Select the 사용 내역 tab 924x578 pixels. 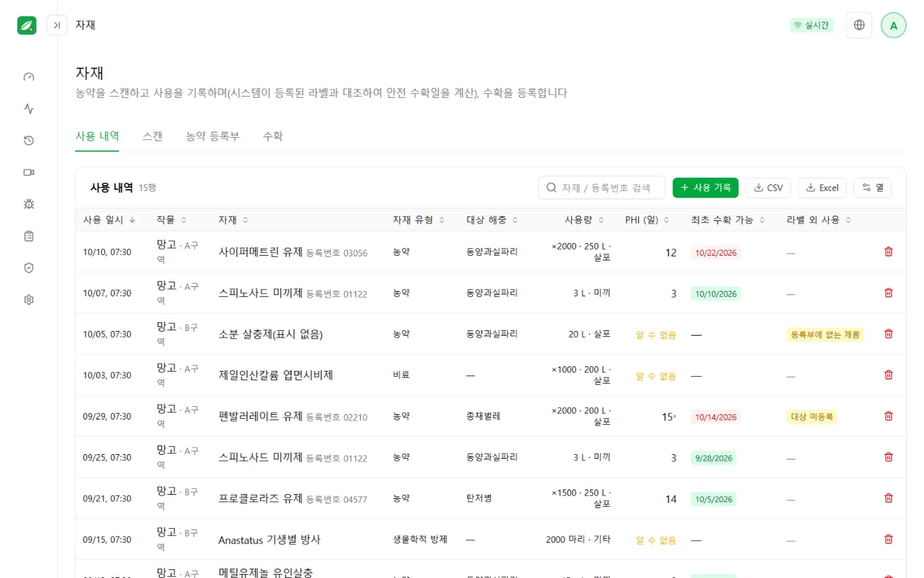[97, 136]
